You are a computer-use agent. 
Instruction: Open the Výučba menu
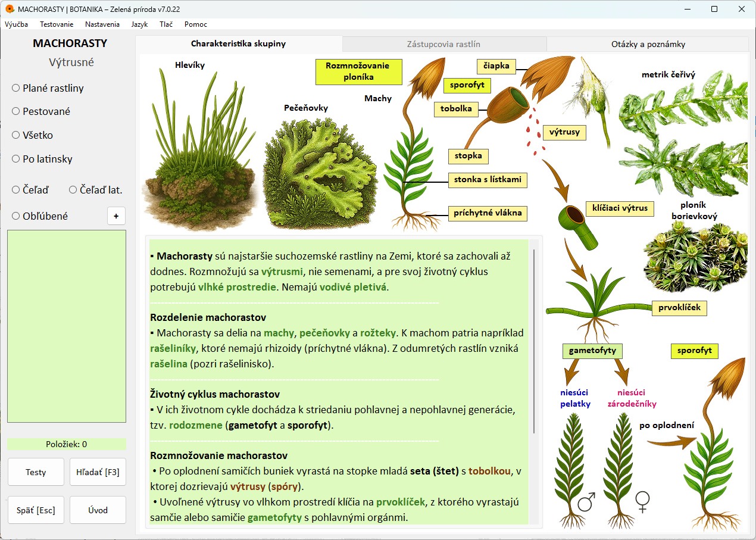click(16, 24)
